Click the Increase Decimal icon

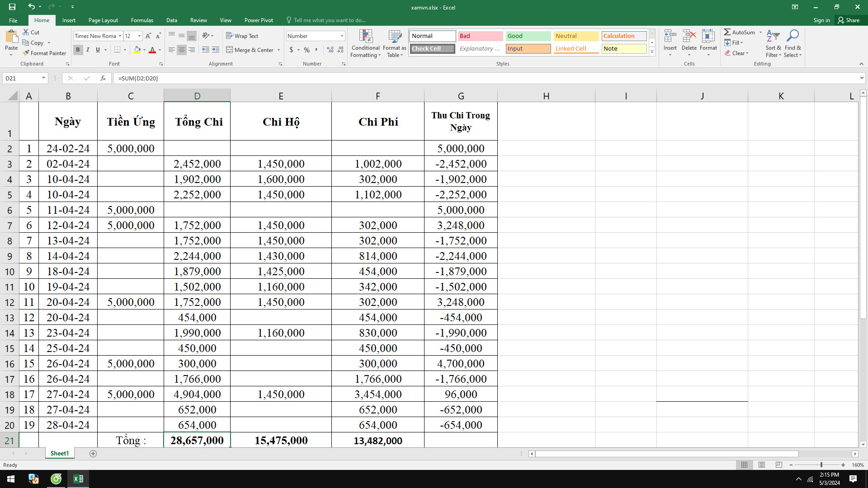pos(330,50)
